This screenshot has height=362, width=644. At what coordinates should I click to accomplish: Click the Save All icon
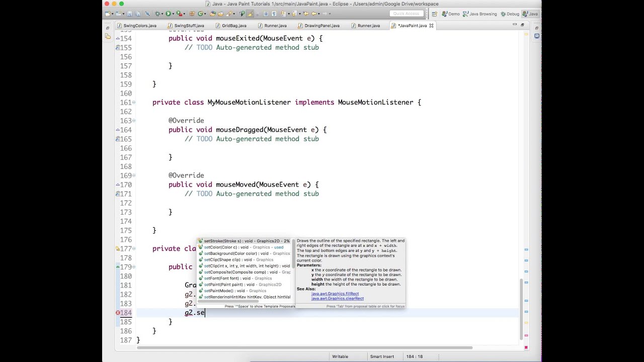[137, 14]
